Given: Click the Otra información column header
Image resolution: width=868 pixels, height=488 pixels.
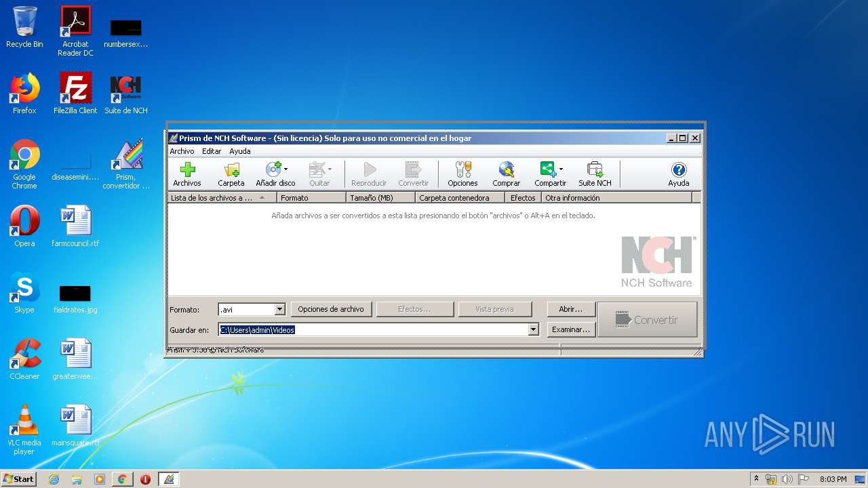Looking at the screenshot, I should tap(616, 198).
